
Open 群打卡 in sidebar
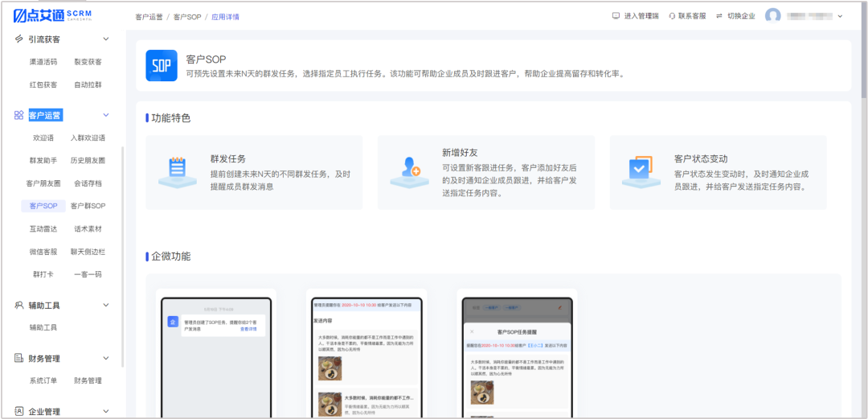43,274
